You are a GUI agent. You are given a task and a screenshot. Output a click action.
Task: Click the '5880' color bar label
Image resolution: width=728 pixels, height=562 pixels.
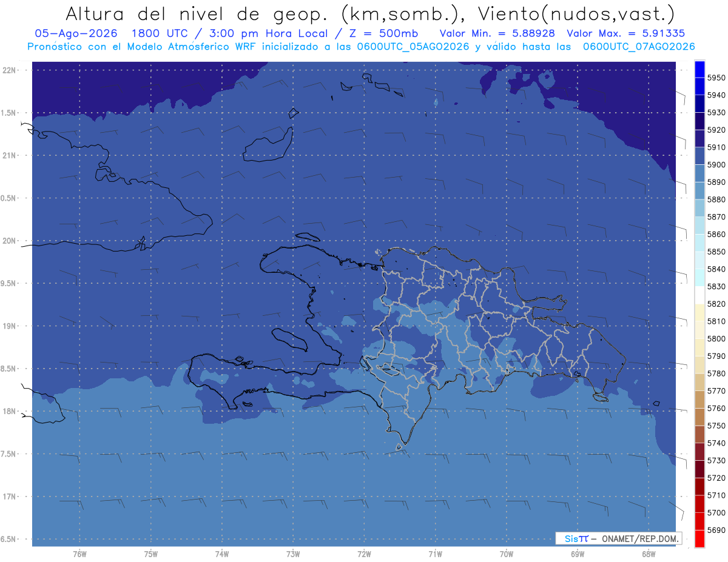tap(716, 199)
